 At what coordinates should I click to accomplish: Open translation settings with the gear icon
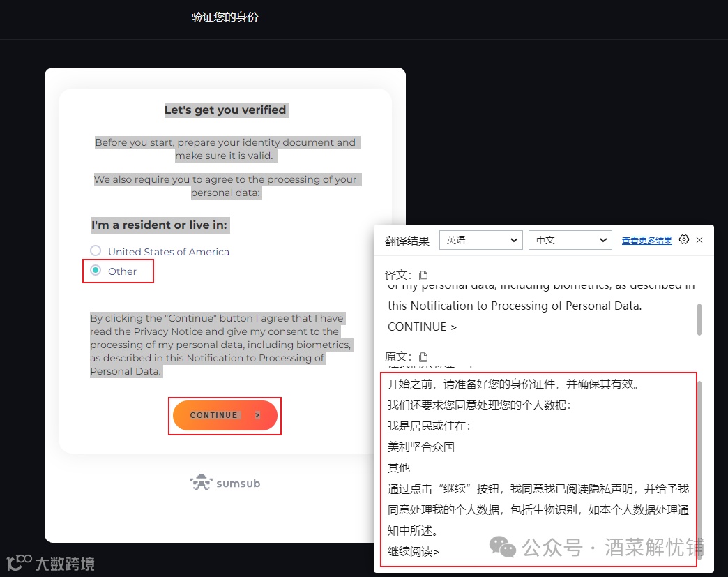tap(684, 239)
